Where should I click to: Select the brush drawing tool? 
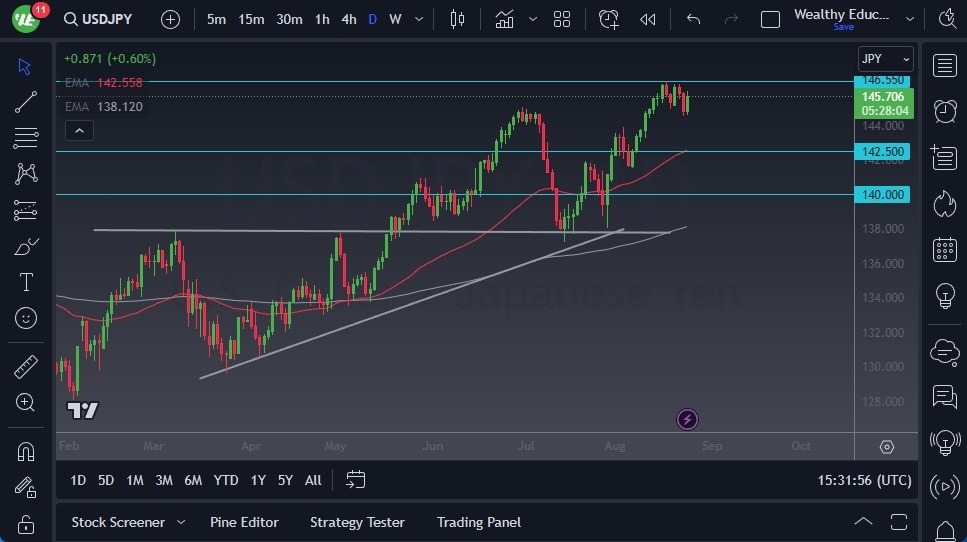click(x=25, y=246)
